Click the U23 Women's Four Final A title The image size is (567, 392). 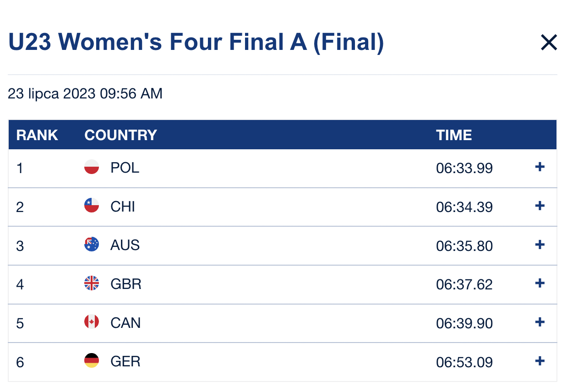(x=196, y=43)
